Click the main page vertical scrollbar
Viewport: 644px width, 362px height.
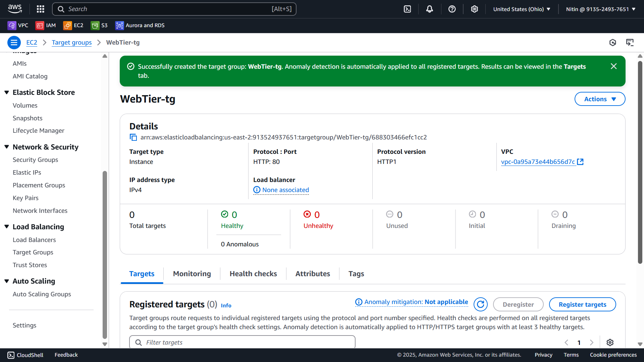[640, 163]
